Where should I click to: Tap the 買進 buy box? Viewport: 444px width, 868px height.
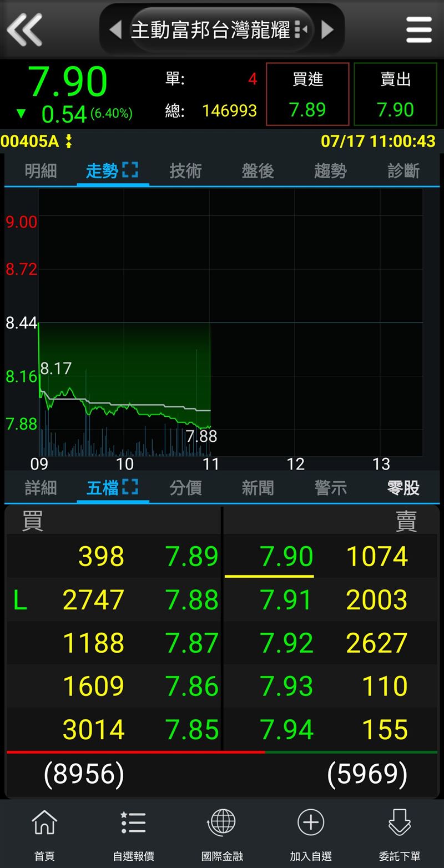(x=307, y=94)
